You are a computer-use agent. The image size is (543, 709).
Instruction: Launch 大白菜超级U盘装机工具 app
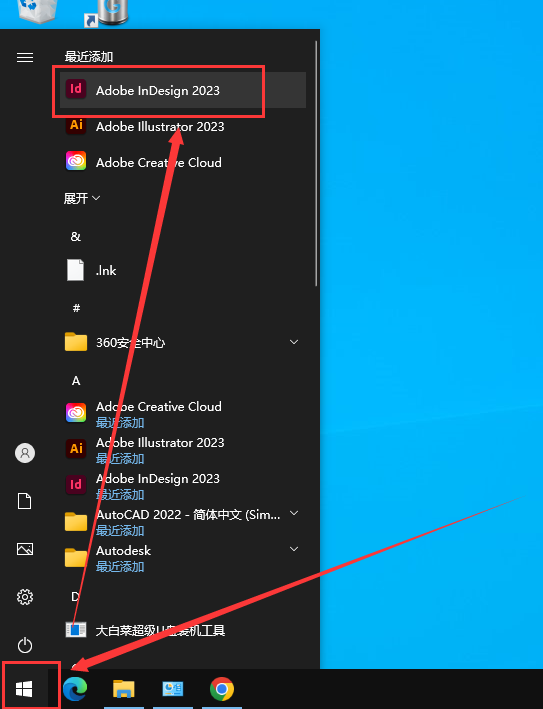183,630
